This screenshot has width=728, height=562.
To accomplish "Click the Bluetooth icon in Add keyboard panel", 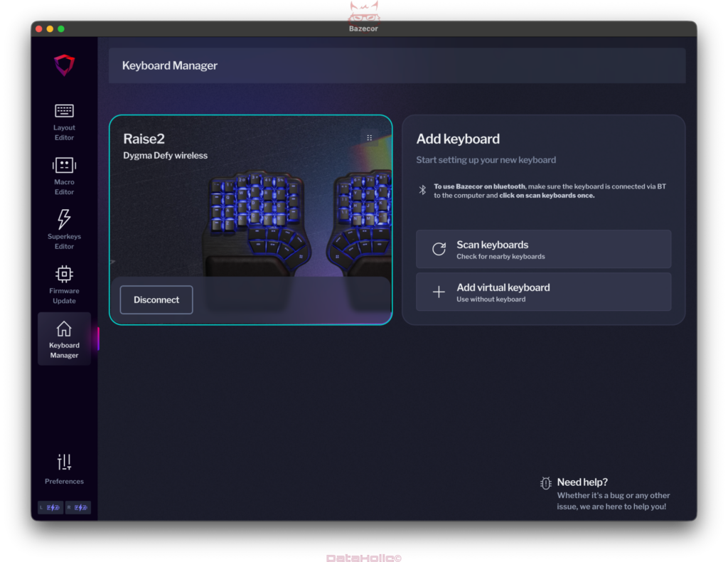I will (422, 190).
